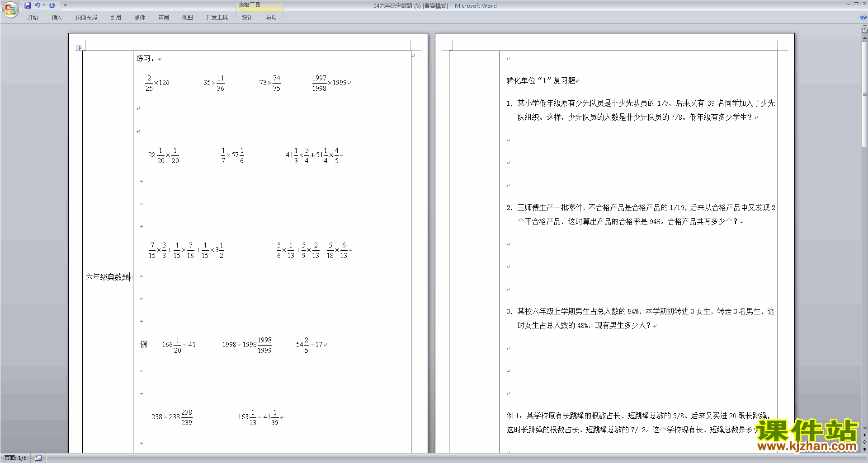Expand Customize Quick Access Toolbar dropdown
The image size is (868, 463).
pyautogui.click(x=65, y=5)
